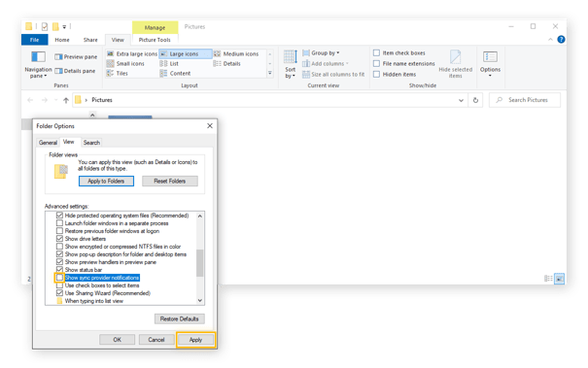
Task: Open the Home ribbon tab
Action: point(62,40)
